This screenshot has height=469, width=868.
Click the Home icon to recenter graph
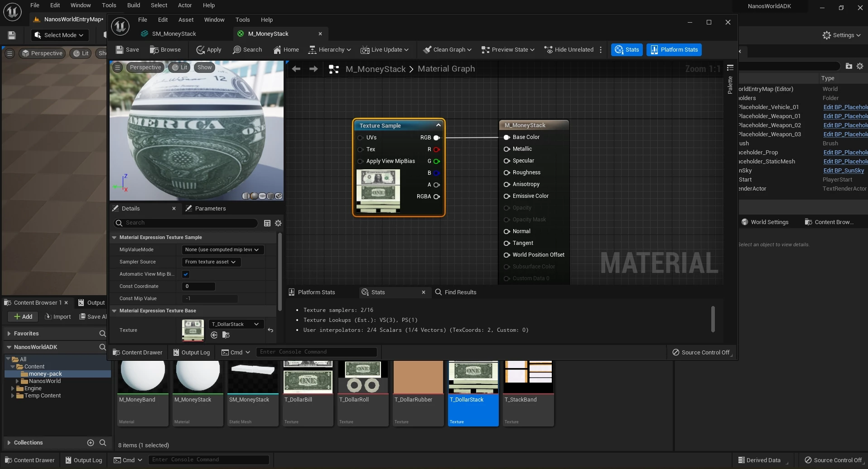click(x=277, y=50)
